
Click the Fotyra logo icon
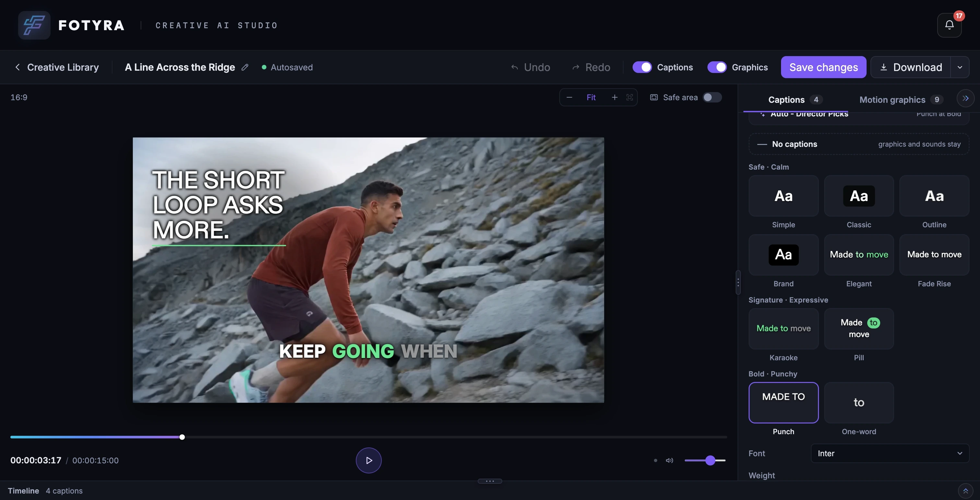(34, 25)
